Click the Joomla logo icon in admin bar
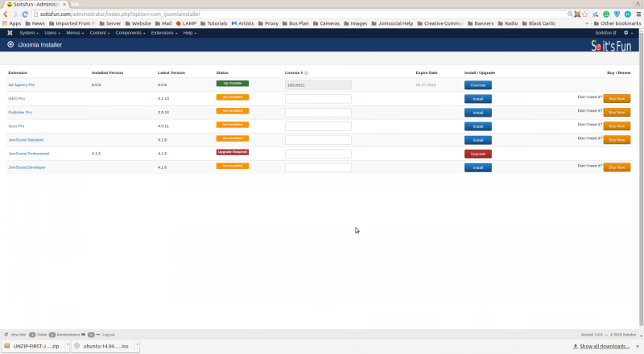Screen dimensions: 644x354 pyautogui.click(x=9, y=33)
